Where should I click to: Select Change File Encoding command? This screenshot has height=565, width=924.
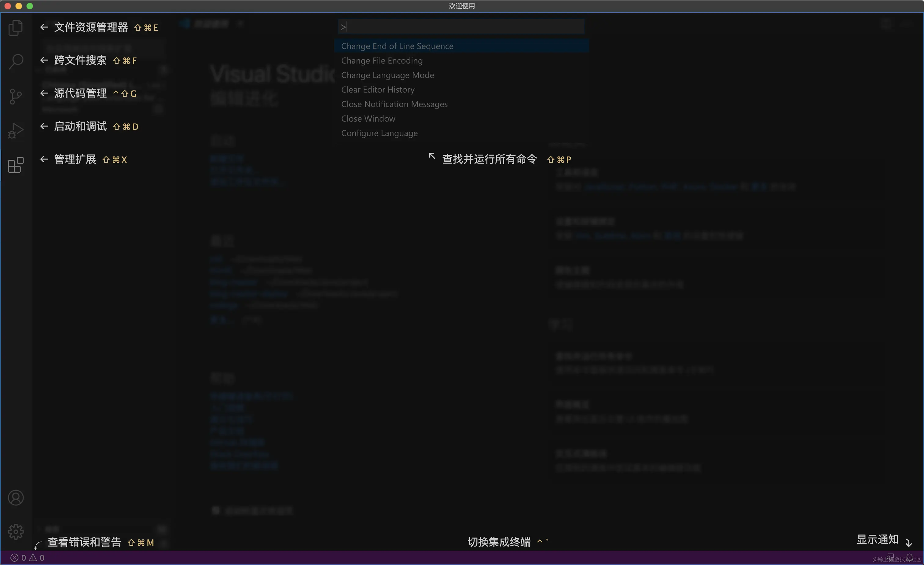[x=382, y=61]
